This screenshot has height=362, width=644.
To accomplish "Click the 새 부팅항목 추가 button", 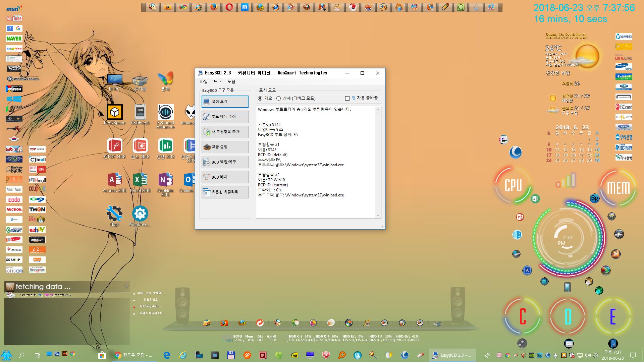I will pos(225,132).
